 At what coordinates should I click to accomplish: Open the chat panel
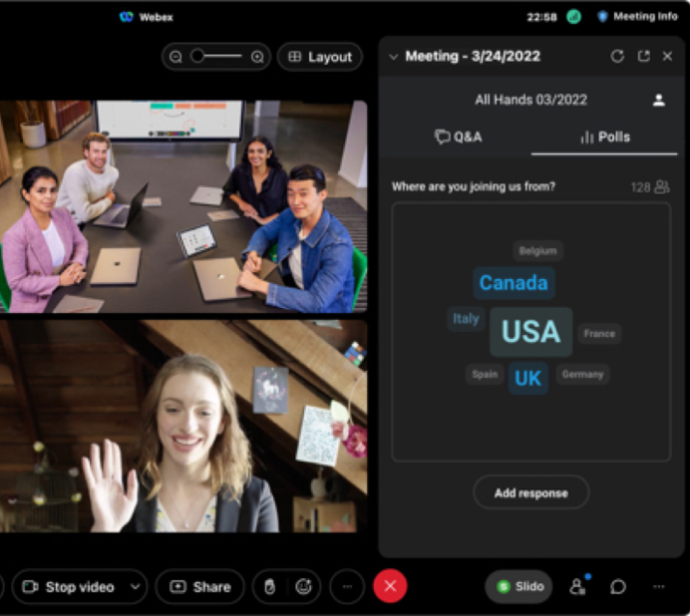[x=618, y=587]
